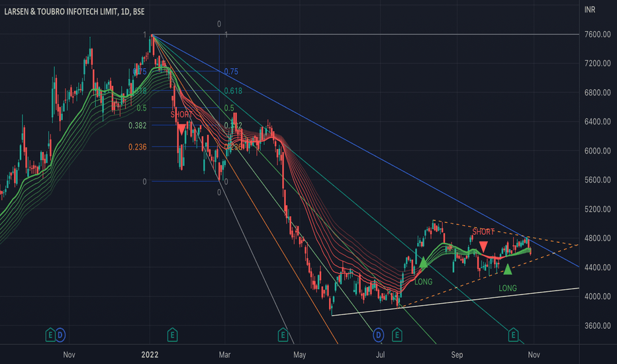Click the green up arrow above the last LONG label
This screenshot has width=617, height=364.
point(508,269)
